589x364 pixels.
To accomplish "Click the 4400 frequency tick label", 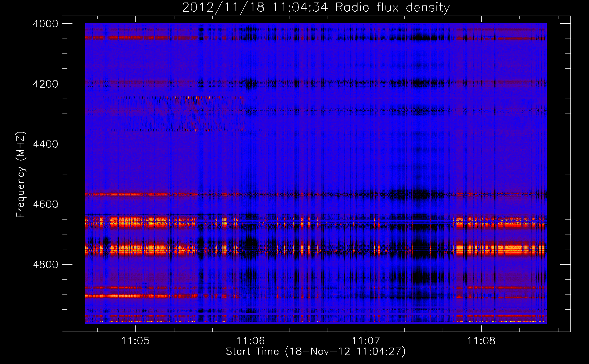I will pos(46,144).
